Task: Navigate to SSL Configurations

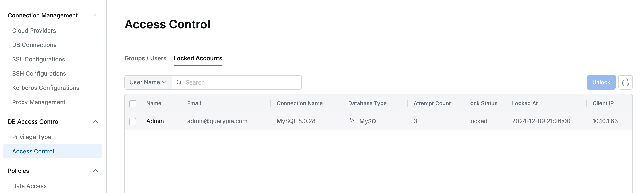Action: [38, 59]
